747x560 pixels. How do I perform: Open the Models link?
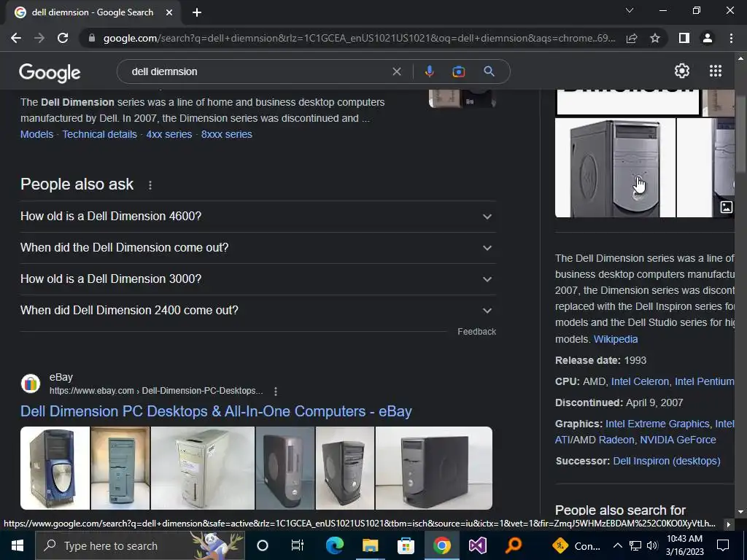(36, 134)
